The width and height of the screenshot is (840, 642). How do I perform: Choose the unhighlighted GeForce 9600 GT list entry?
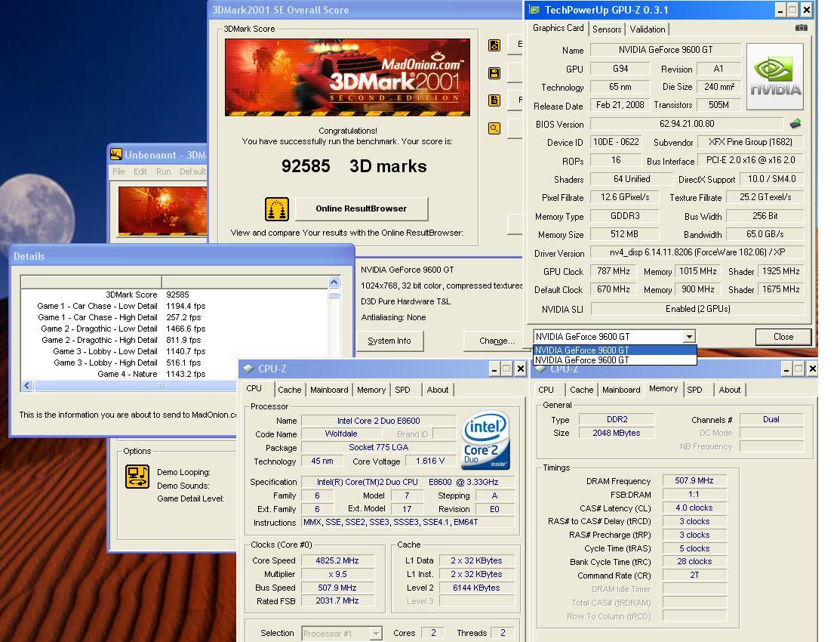point(615,360)
